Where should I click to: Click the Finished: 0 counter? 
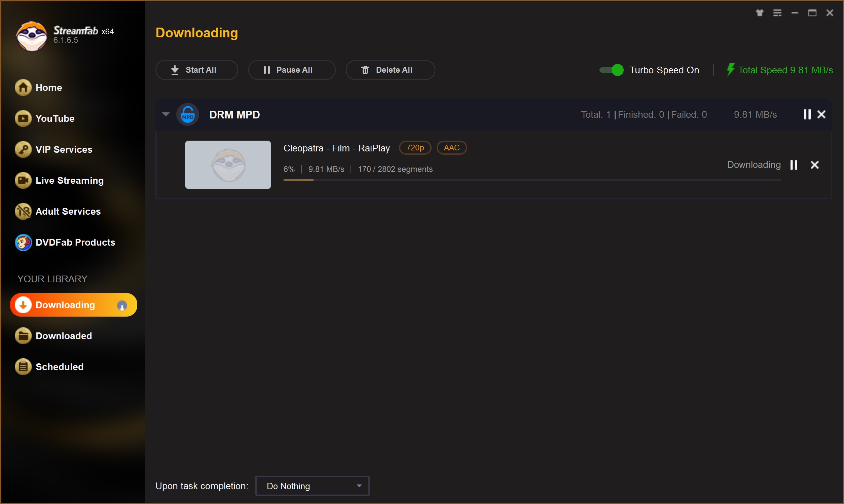pos(641,114)
